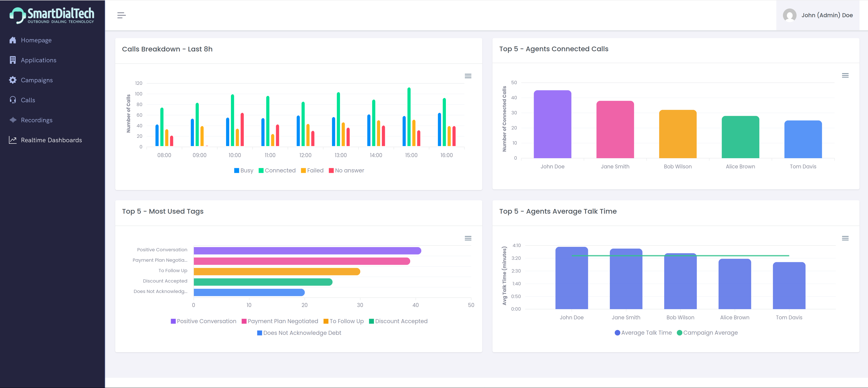This screenshot has height=388, width=868.
Task: Toggle the Payment Plan Negotiated legend entry
Action: click(280, 321)
